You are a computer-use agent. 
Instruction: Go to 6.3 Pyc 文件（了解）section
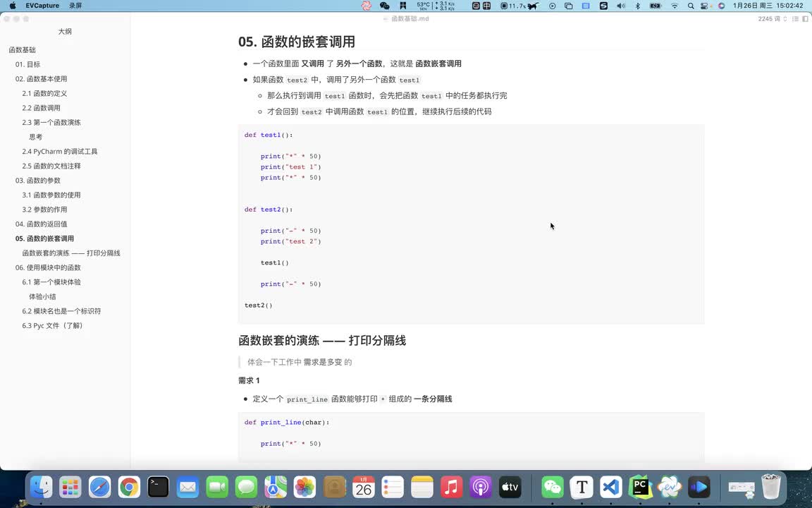coord(52,325)
